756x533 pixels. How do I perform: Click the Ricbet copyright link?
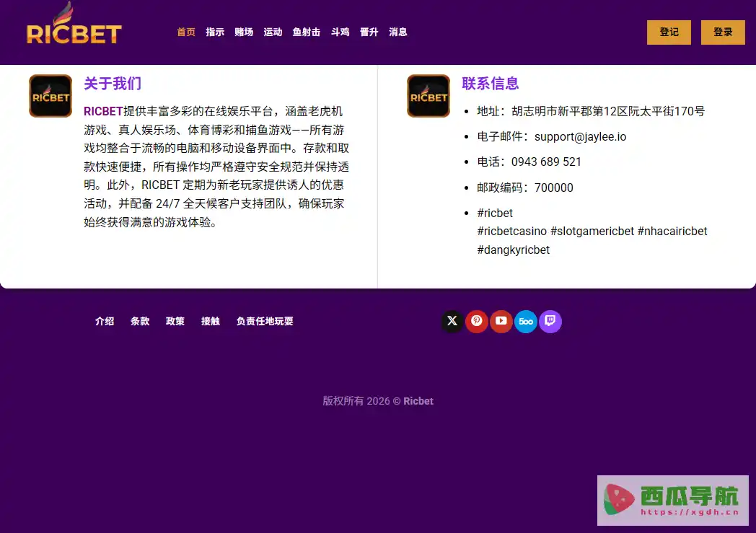(418, 402)
